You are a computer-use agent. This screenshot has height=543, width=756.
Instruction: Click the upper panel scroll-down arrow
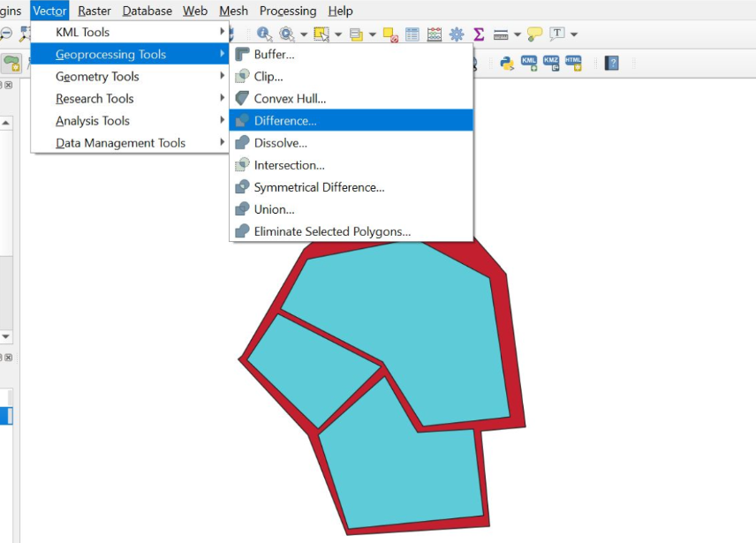click(x=6, y=336)
